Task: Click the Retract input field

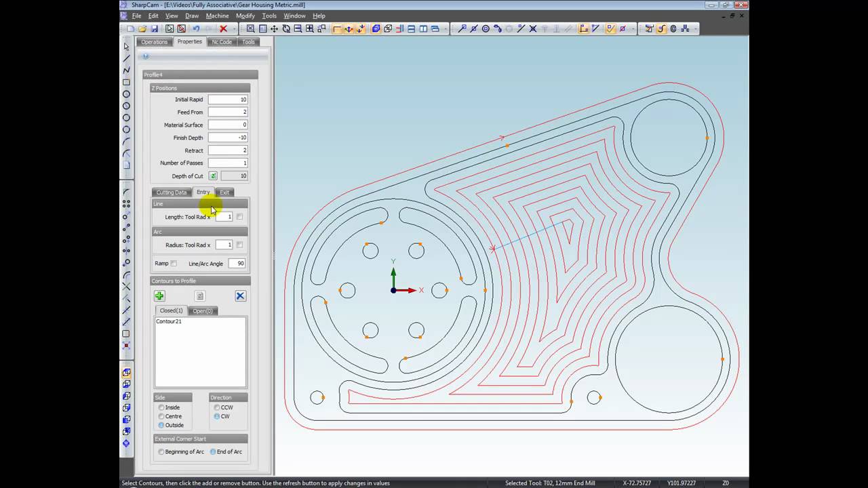Action: pos(228,150)
